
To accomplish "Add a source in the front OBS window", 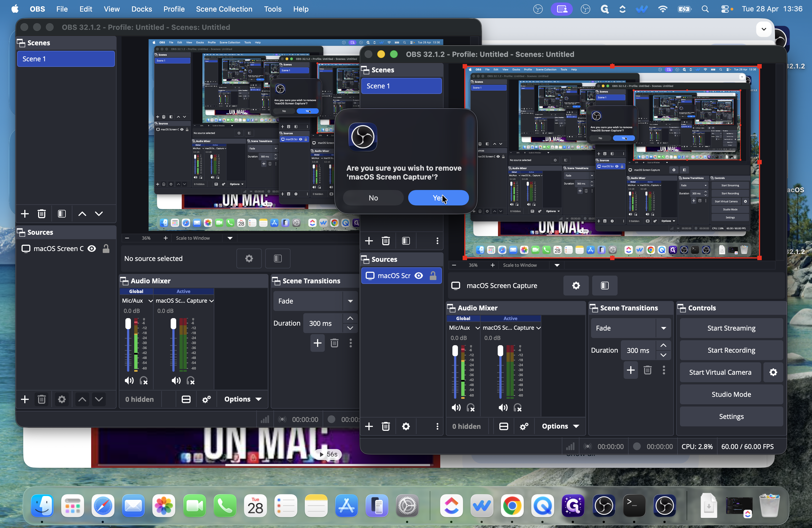I will (x=369, y=426).
